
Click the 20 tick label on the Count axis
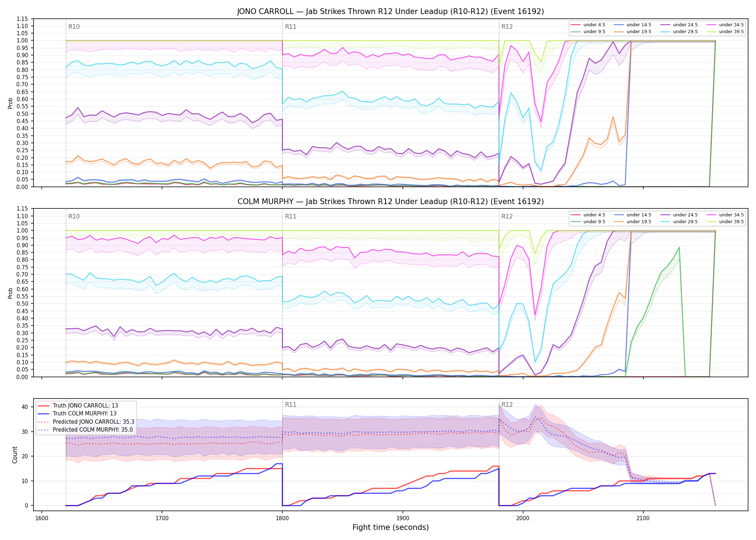(x=25, y=456)
